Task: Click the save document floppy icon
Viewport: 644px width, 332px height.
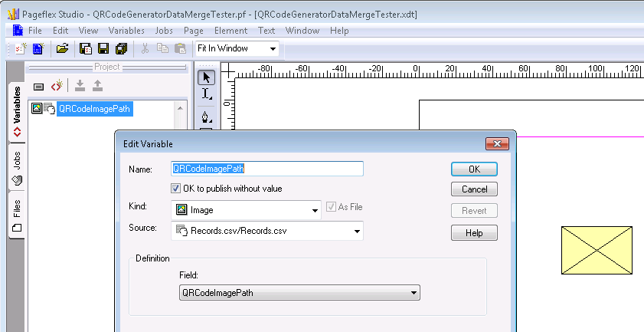Action: tap(103, 49)
